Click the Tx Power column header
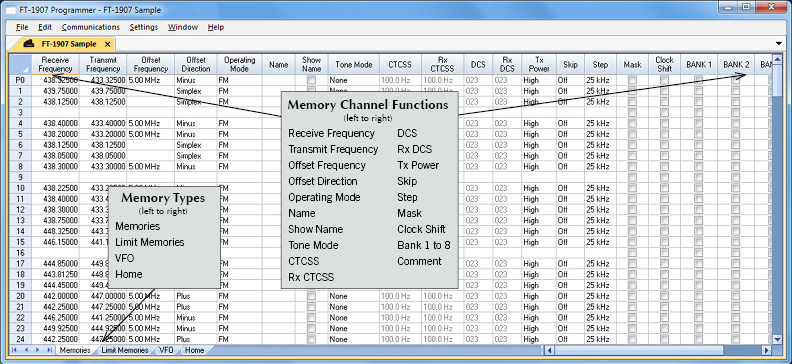The image size is (792, 364). 539,64
